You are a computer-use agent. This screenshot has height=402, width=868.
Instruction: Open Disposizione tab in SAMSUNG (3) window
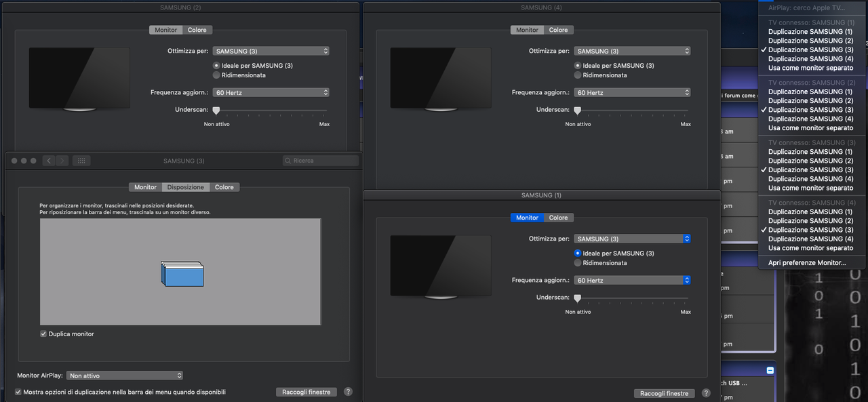(186, 187)
